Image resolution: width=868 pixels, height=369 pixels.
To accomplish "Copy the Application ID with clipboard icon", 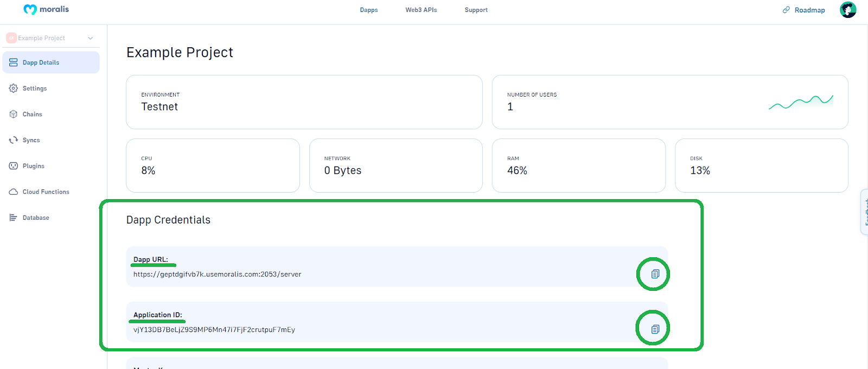I will tap(655, 329).
